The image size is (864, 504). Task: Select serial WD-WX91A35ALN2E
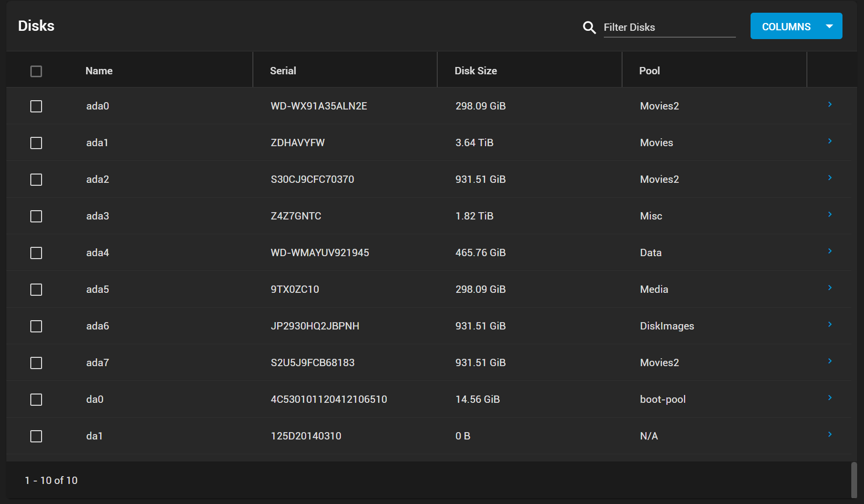[x=319, y=106]
